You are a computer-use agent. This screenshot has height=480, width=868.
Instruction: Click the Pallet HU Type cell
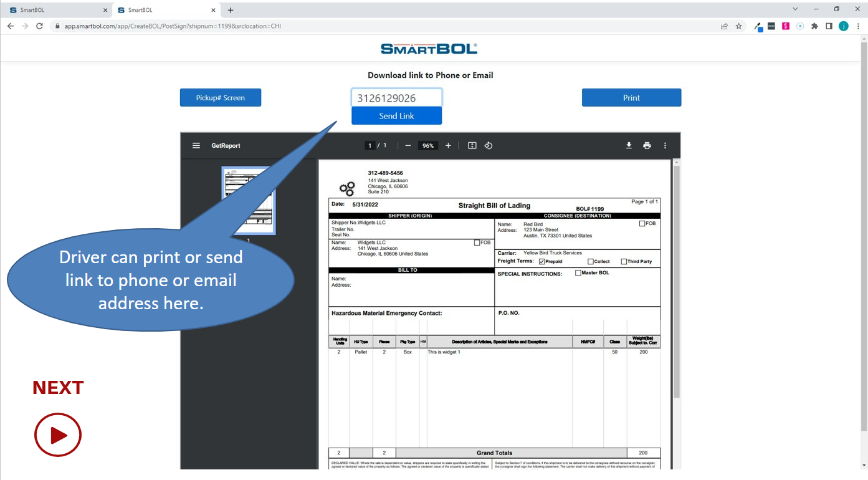[x=361, y=352]
